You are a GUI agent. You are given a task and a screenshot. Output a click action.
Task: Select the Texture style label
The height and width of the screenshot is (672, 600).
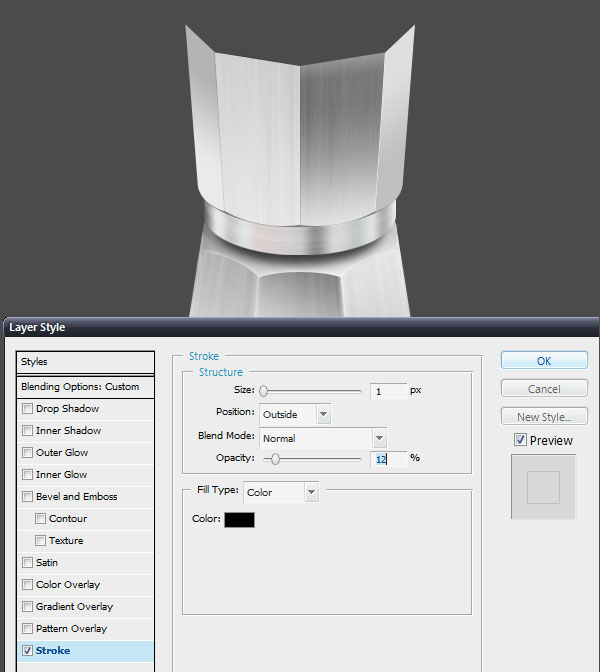click(66, 540)
